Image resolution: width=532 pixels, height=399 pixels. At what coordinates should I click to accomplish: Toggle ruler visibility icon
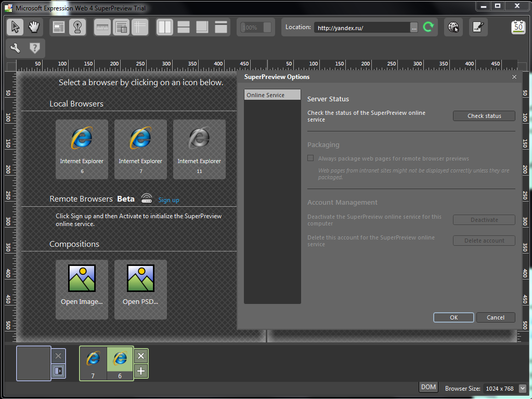pos(102,27)
